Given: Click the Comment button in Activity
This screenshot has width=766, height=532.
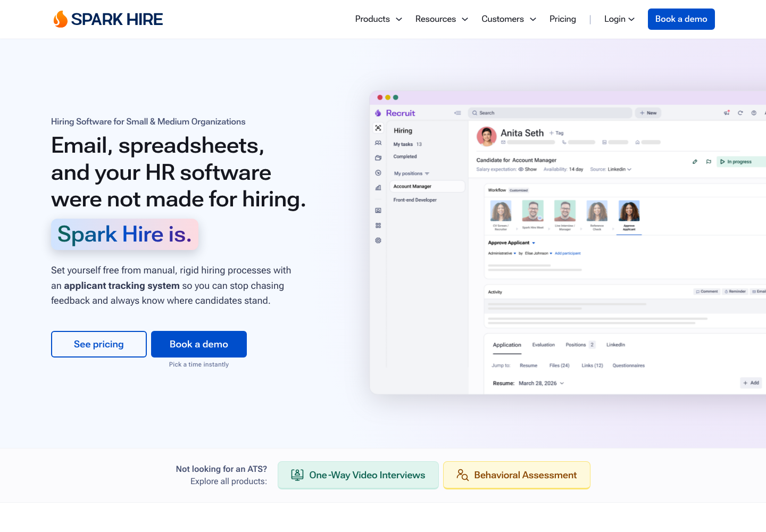Looking at the screenshot, I should click(x=707, y=292).
